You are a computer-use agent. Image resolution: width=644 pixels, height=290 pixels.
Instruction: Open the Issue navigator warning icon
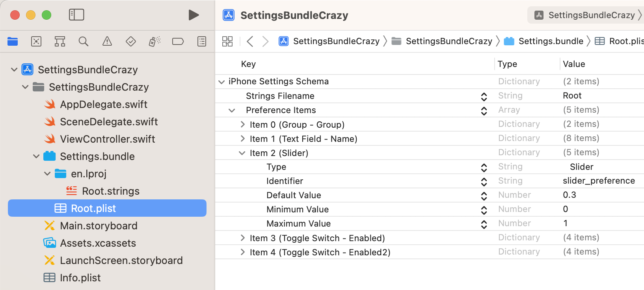point(107,41)
